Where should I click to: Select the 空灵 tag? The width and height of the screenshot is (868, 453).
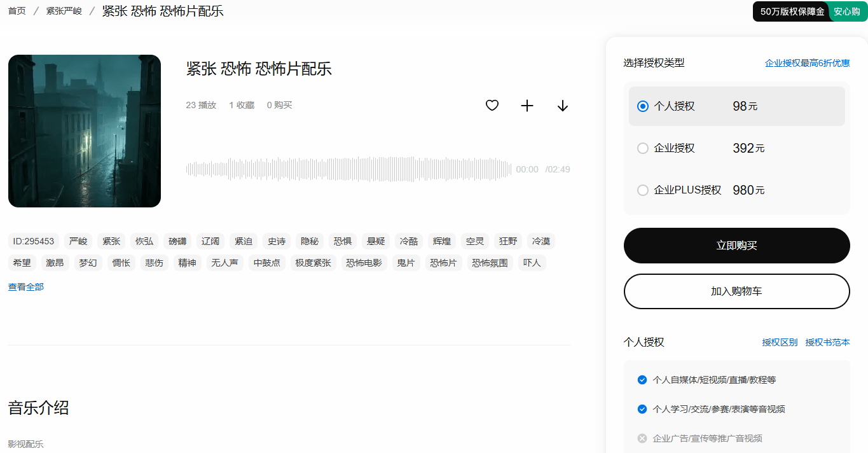coord(475,241)
